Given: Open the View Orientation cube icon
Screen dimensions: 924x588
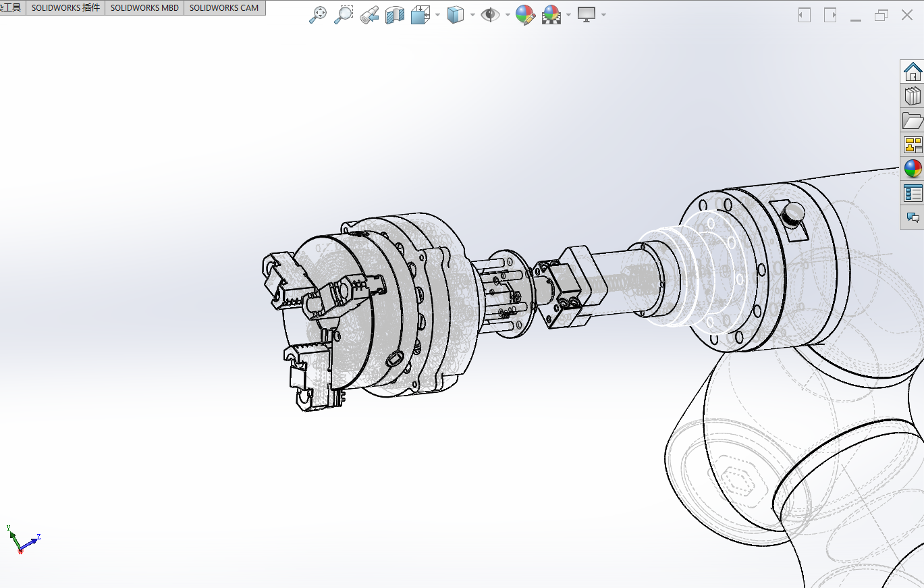Looking at the screenshot, I should (x=420, y=15).
